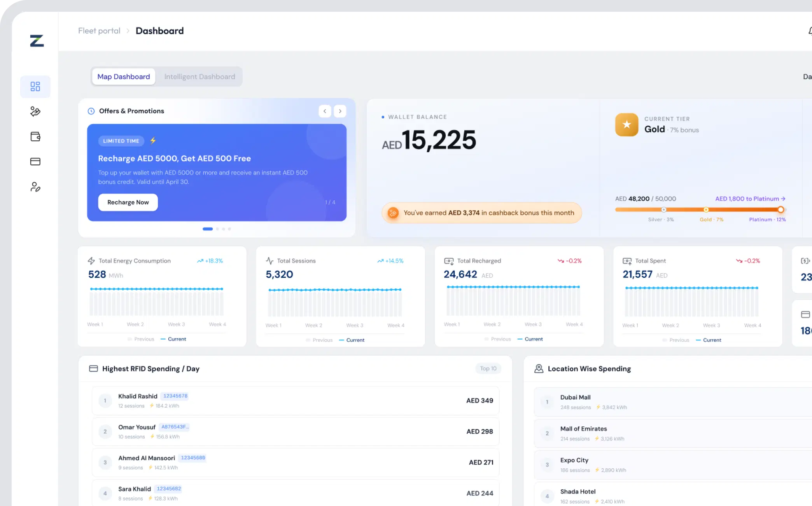This screenshot has height=506, width=812.
Task: Click the Total Energy Consumption bolt icon
Action: coord(91,261)
